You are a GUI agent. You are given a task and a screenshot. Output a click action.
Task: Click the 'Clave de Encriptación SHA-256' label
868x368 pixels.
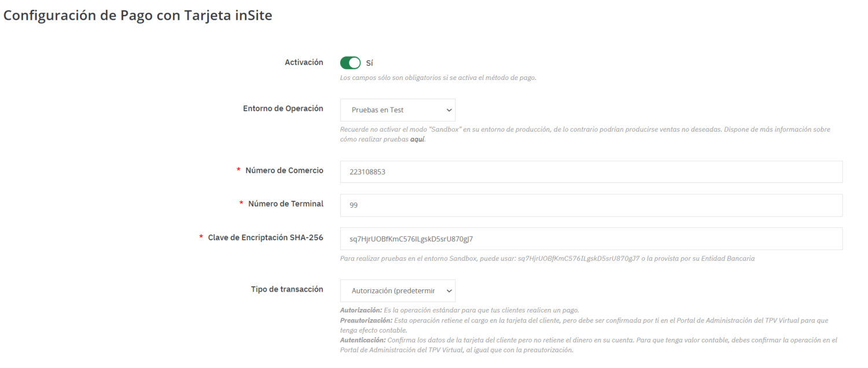tap(265, 237)
